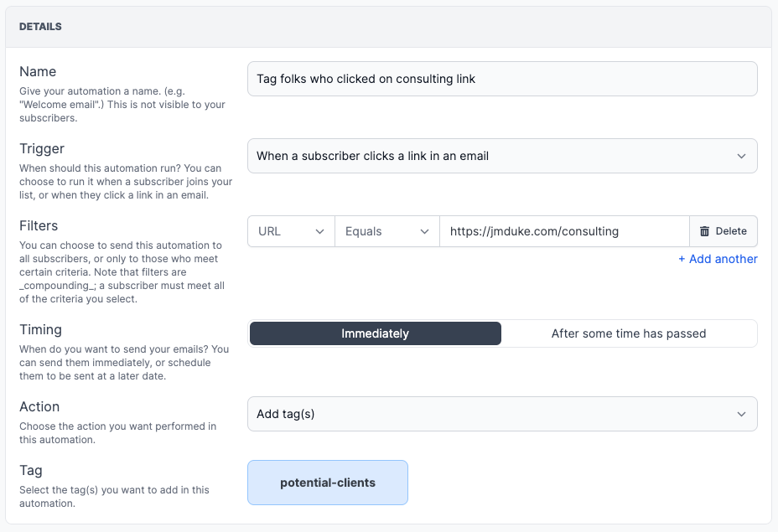Click the + Add another filter link

click(718, 259)
